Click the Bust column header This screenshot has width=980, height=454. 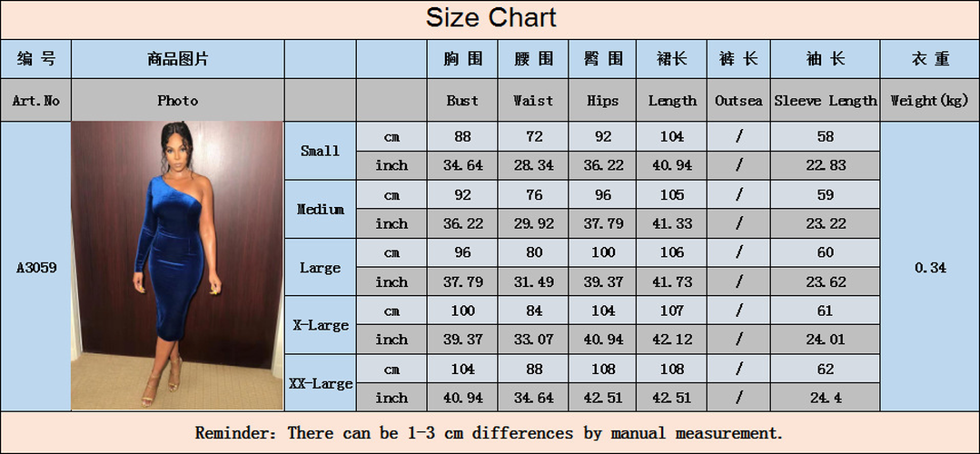(x=462, y=101)
